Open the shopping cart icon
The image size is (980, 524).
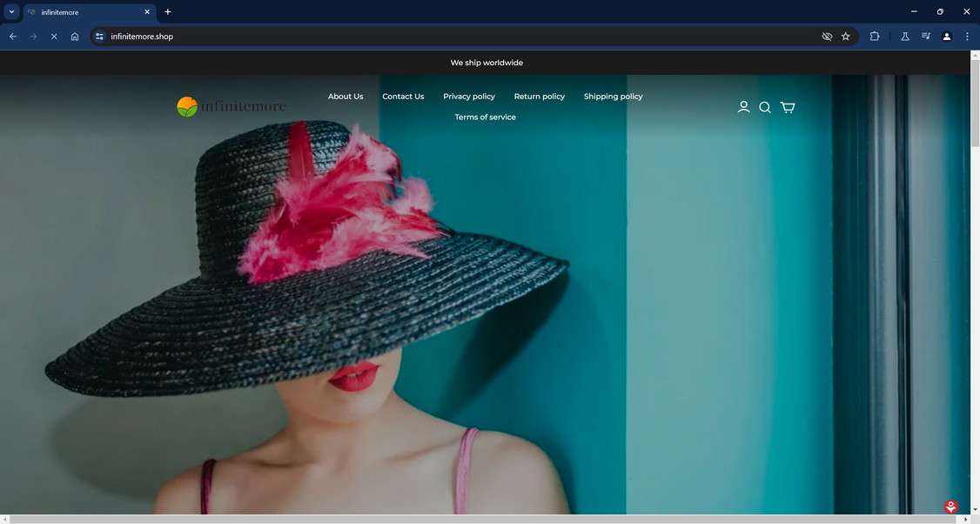[x=787, y=107]
